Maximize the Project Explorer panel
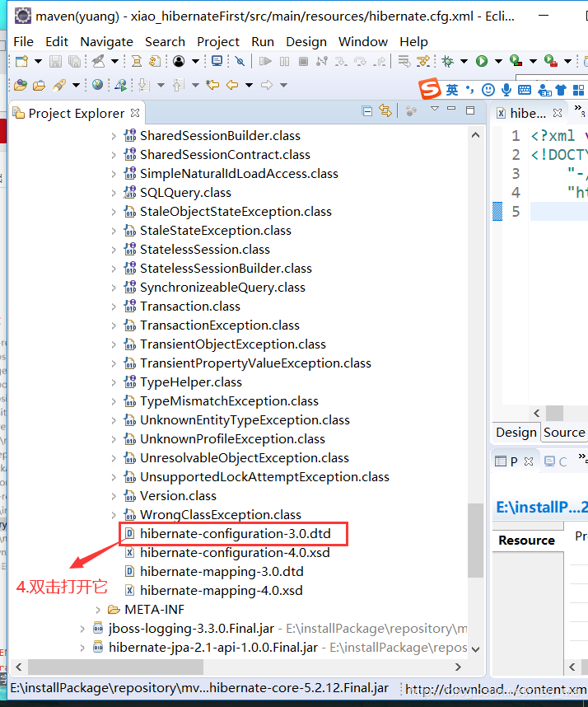Screen dimensions: 588x707 [x=470, y=110]
